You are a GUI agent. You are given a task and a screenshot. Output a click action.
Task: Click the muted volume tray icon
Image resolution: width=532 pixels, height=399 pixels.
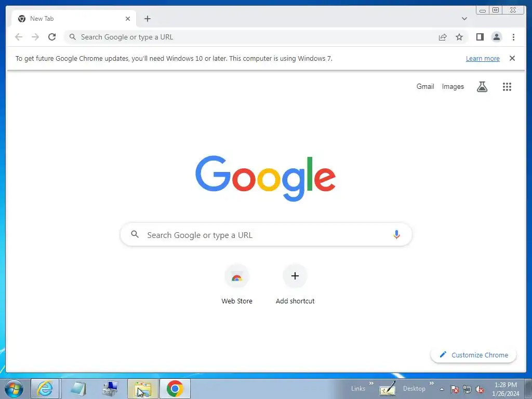pos(480,389)
